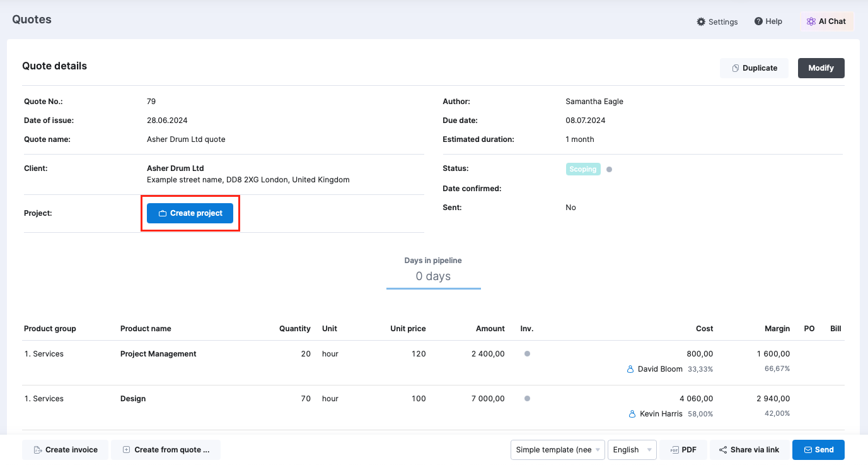
Task: Open the English language dropdown
Action: (631, 449)
